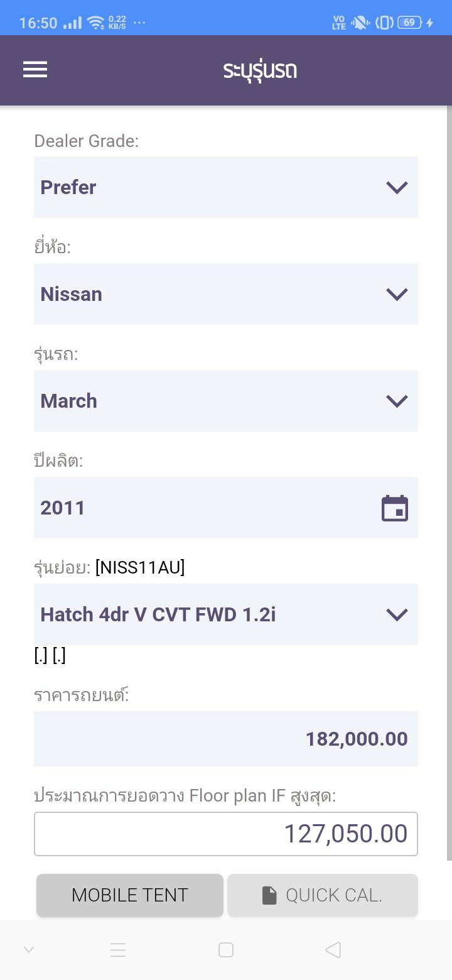Tap the Android home square button
The width and height of the screenshot is (452, 980).
[x=226, y=950]
